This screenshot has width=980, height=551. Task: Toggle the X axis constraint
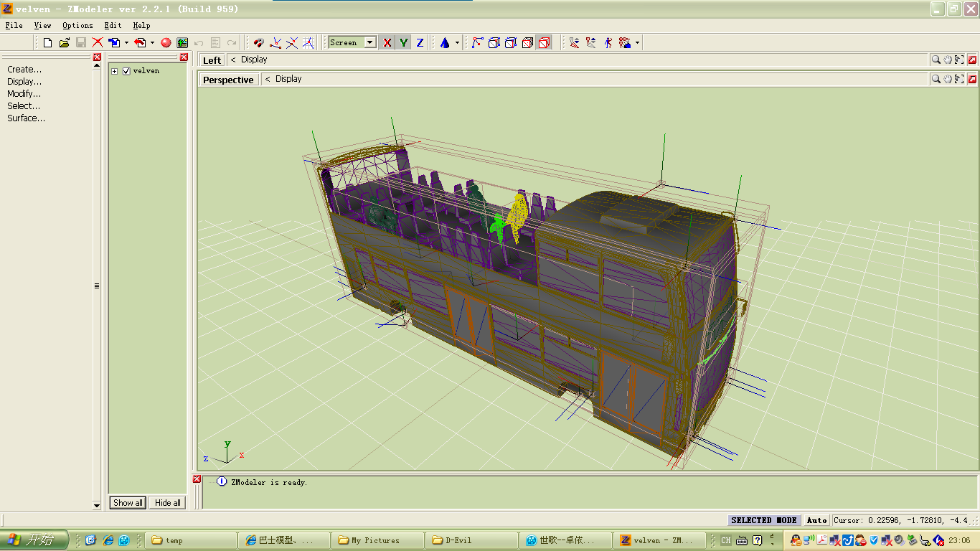(x=387, y=43)
